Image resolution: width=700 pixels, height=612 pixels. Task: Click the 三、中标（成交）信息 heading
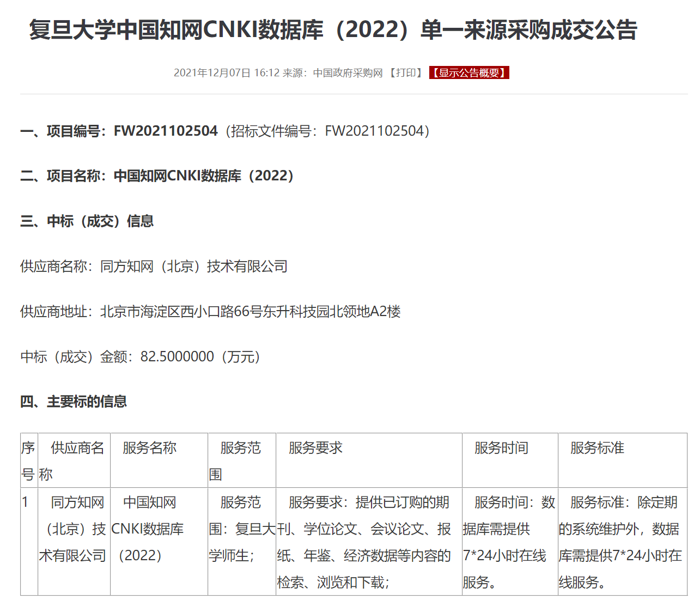tap(87, 221)
